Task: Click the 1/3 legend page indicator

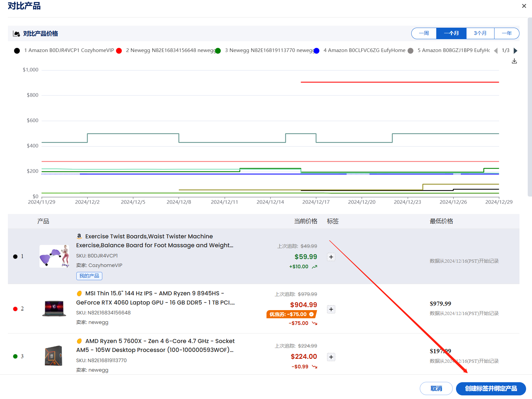Action: click(505, 50)
